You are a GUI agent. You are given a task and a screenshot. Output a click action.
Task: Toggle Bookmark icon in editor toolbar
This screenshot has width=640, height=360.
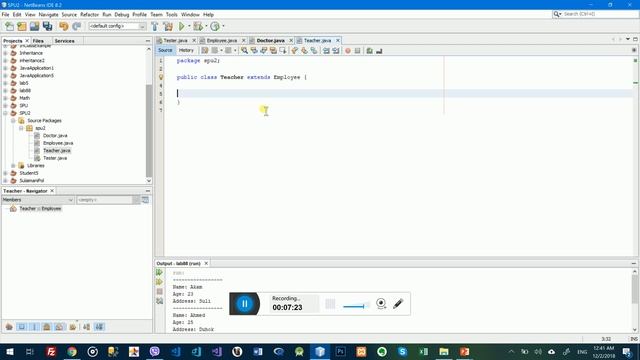coord(314,51)
